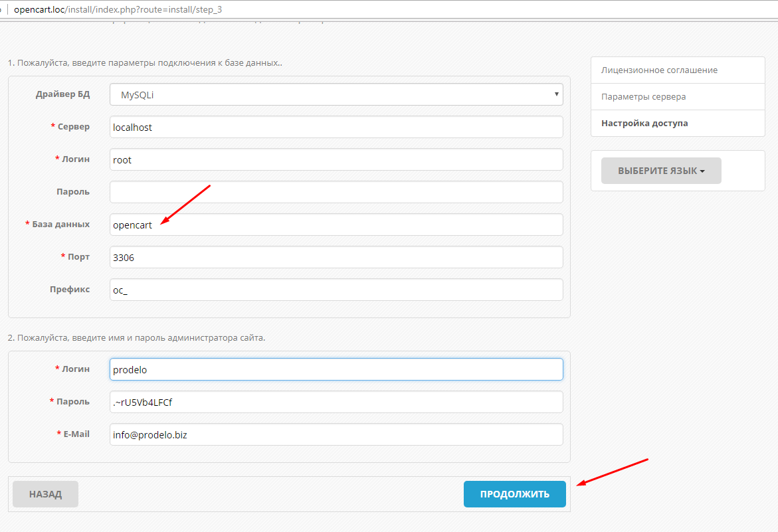Image resolution: width=778 pixels, height=532 pixels.
Task: Click the empty database Пароль field
Action: (336, 192)
